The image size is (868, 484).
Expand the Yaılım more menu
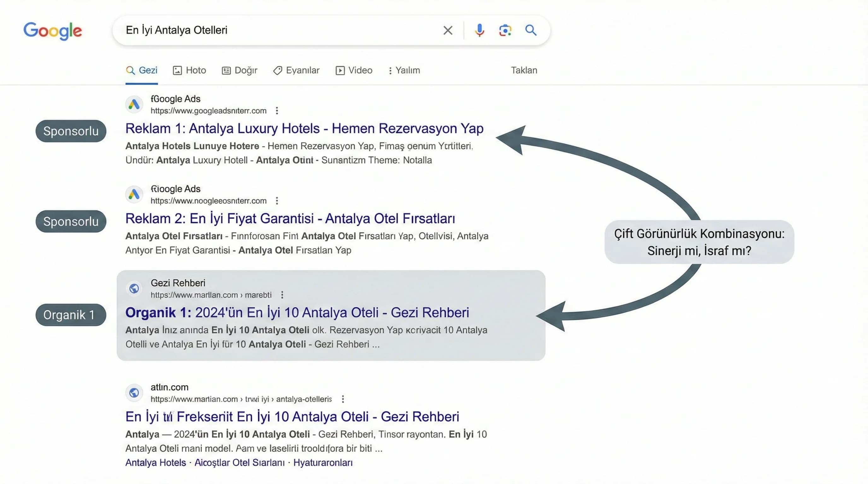coord(404,70)
